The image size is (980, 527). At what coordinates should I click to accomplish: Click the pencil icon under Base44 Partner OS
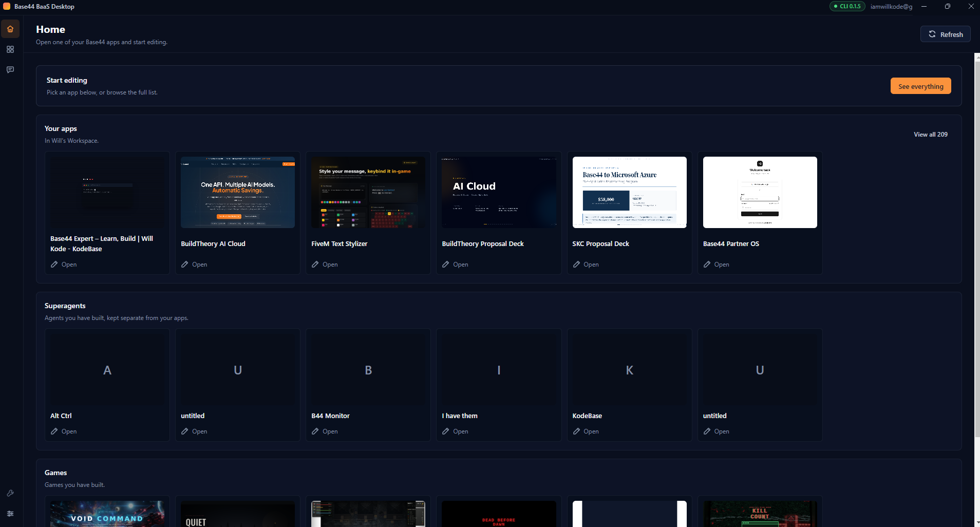(707, 264)
